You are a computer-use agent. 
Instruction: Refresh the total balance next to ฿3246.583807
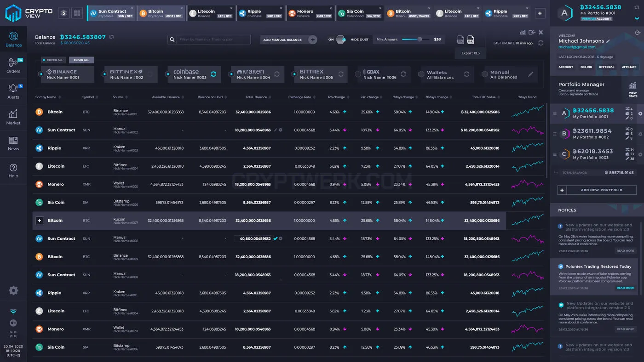click(x=111, y=37)
